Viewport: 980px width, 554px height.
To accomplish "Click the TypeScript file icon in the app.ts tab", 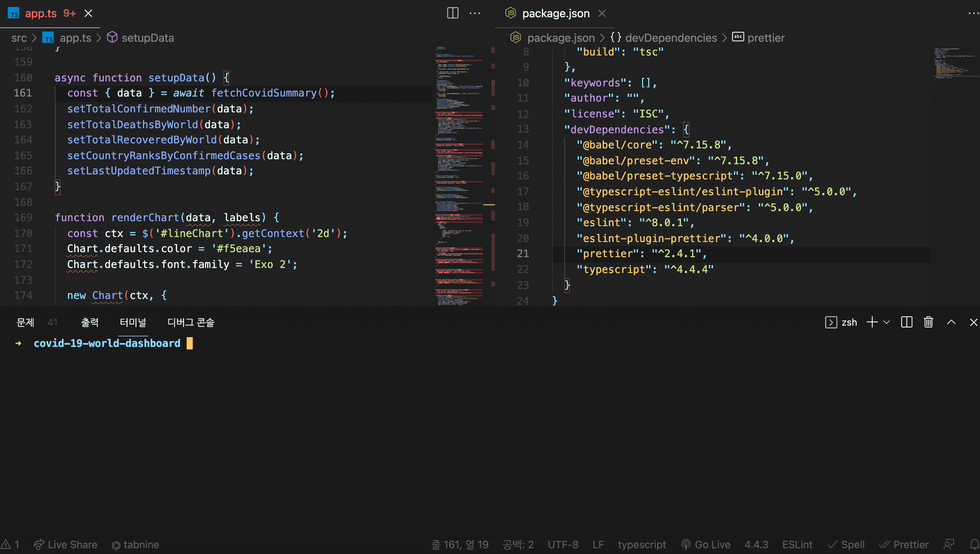I will tap(14, 13).
